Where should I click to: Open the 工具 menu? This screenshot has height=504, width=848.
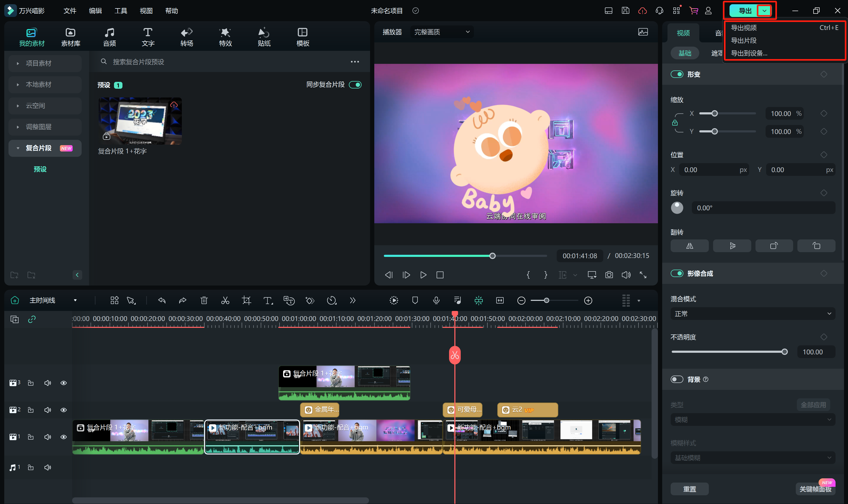[121, 11]
